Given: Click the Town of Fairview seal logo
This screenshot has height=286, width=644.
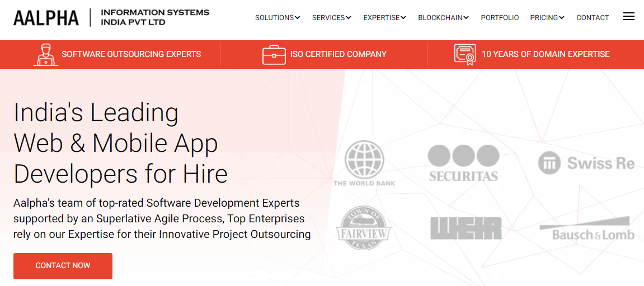Looking at the screenshot, I should pyautogui.click(x=364, y=228).
